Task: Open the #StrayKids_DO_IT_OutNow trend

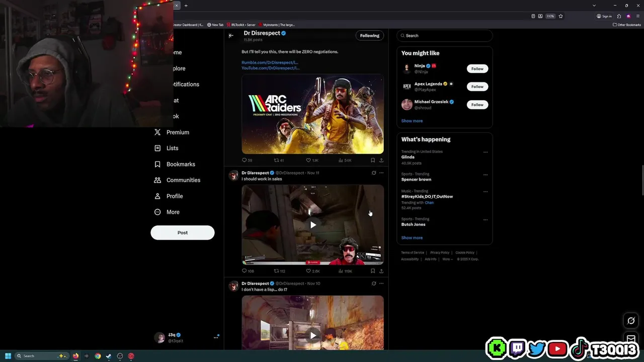Action: pos(427,197)
